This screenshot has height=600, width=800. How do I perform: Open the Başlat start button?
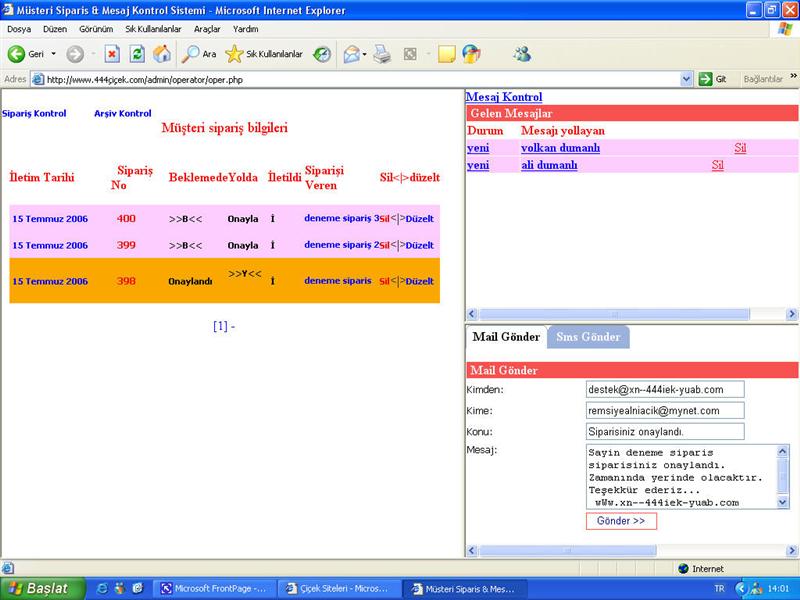point(43,589)
